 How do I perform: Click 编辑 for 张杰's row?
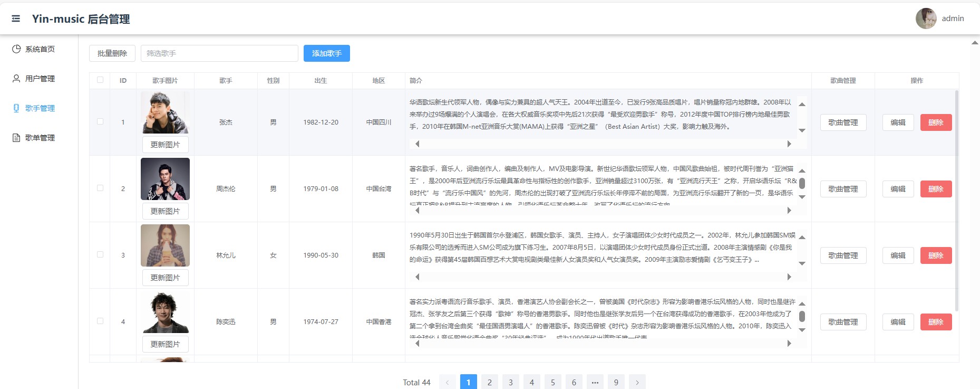(898, 122)
